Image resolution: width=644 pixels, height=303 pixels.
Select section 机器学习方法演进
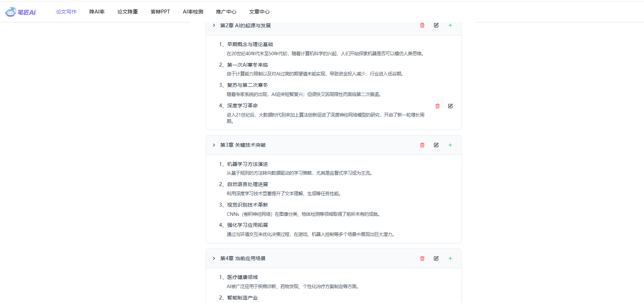[248, 164]
